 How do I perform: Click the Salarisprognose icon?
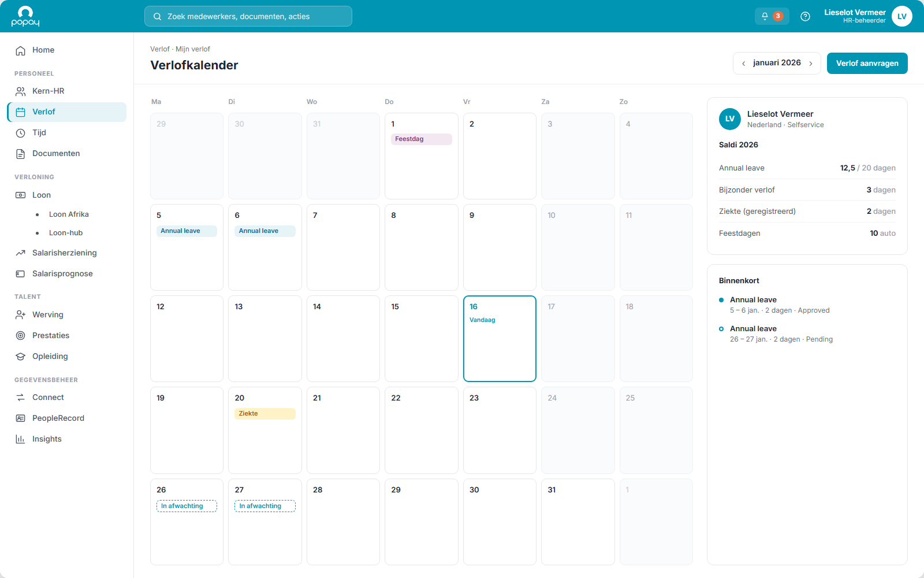[x=21, y=274]
